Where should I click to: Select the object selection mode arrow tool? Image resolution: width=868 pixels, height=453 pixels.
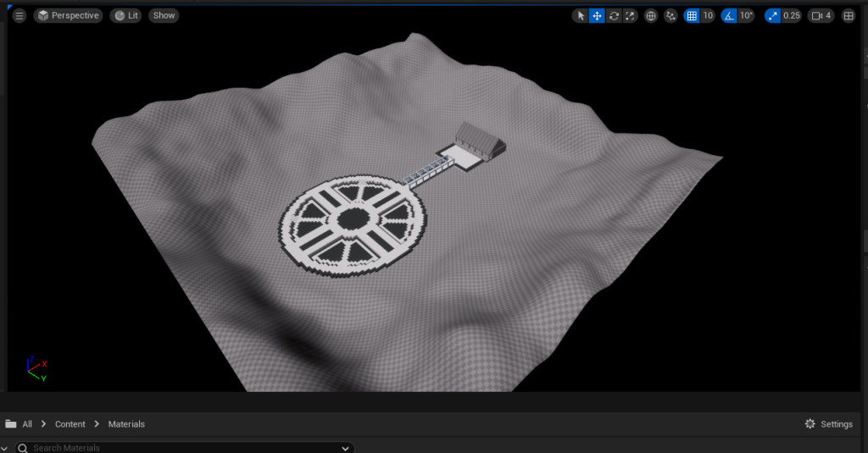click(x=581, y=15)
